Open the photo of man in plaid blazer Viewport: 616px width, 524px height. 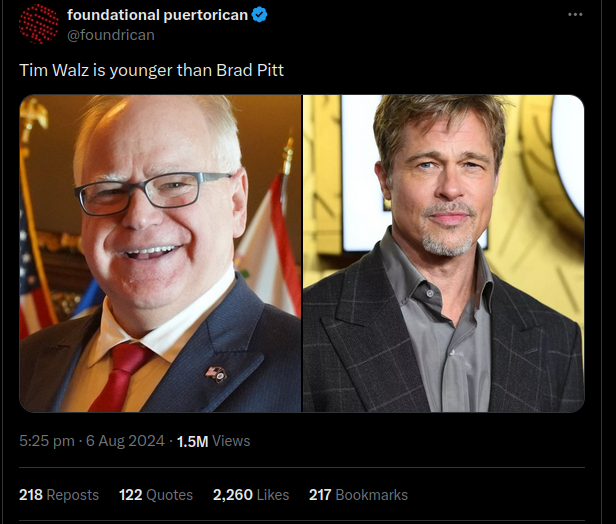click(443, 253)
